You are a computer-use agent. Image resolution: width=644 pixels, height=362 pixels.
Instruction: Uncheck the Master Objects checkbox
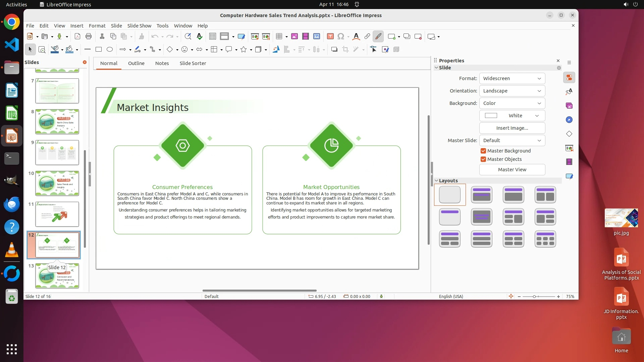pos(483,159)
